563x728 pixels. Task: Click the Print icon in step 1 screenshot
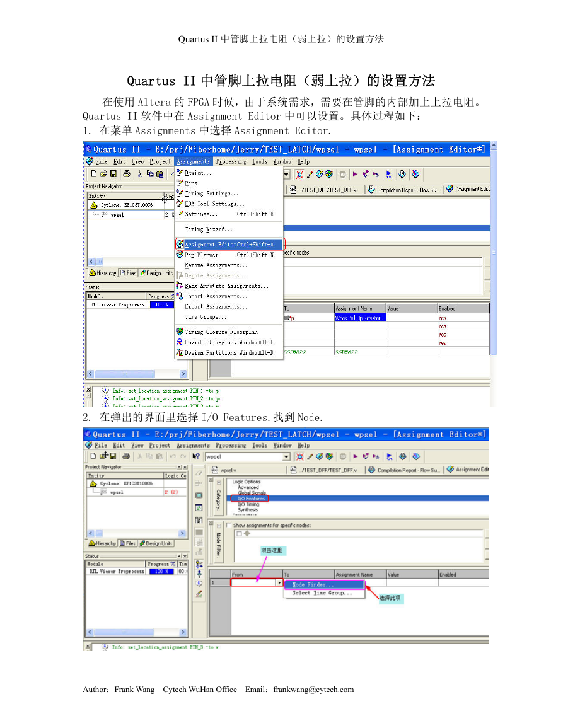[126, 174]
